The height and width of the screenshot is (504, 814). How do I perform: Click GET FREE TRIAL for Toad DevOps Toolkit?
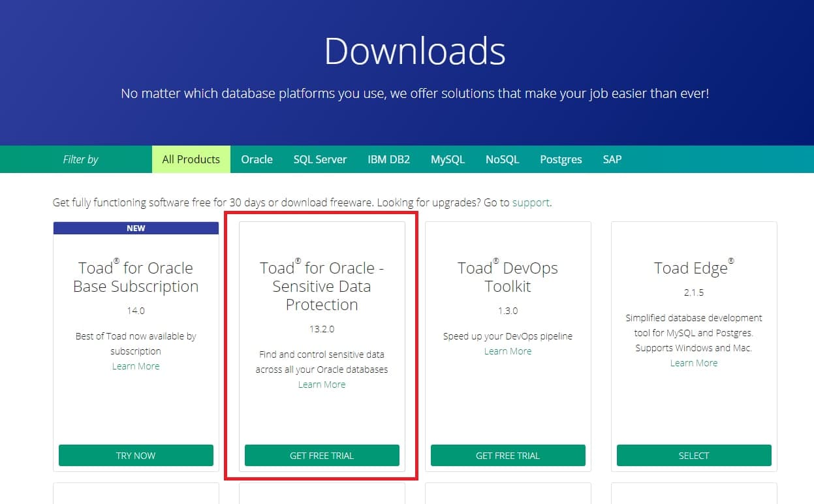[508, 456]
